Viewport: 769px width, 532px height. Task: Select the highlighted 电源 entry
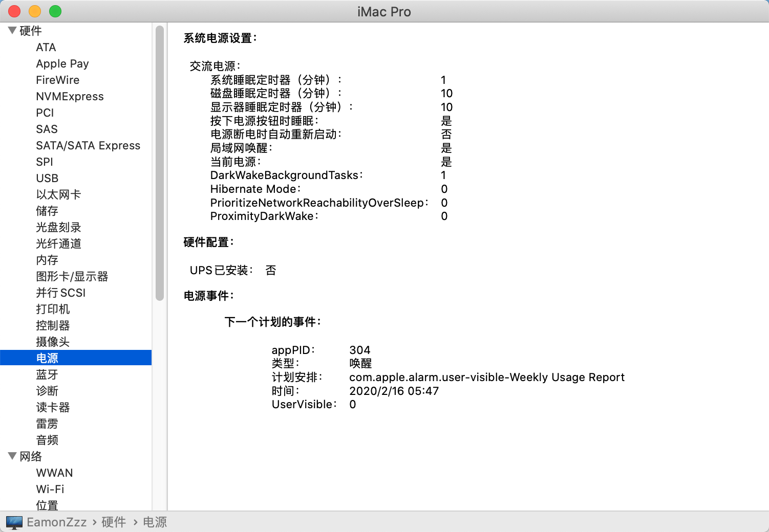76,358
